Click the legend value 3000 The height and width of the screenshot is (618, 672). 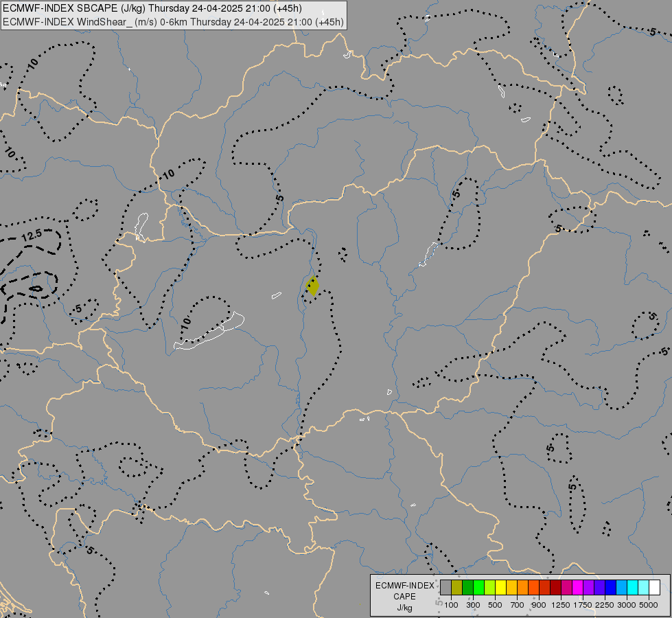point(627,605)
